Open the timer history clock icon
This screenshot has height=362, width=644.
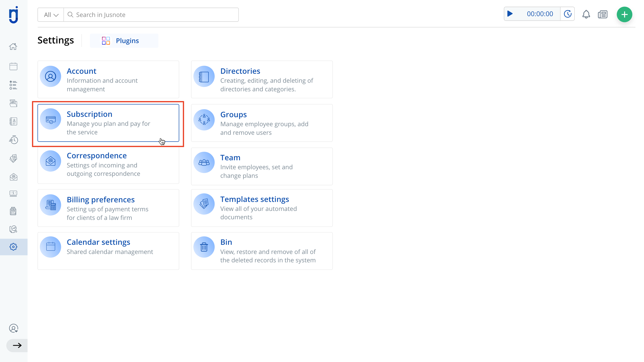[567, 14]
